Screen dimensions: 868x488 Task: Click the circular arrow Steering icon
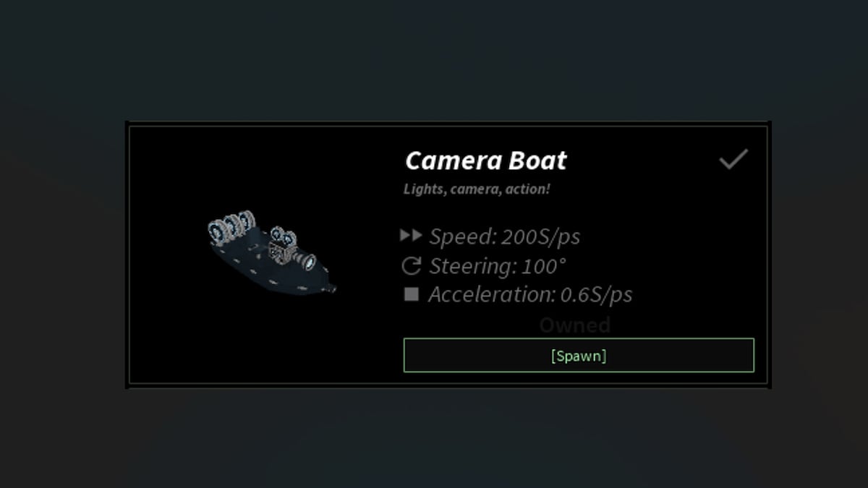coord(411,266)
